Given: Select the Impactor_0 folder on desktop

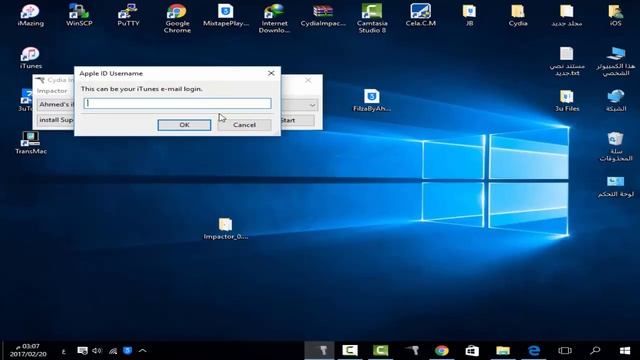Looking at the screenshot, I should (x=225, y=229).
